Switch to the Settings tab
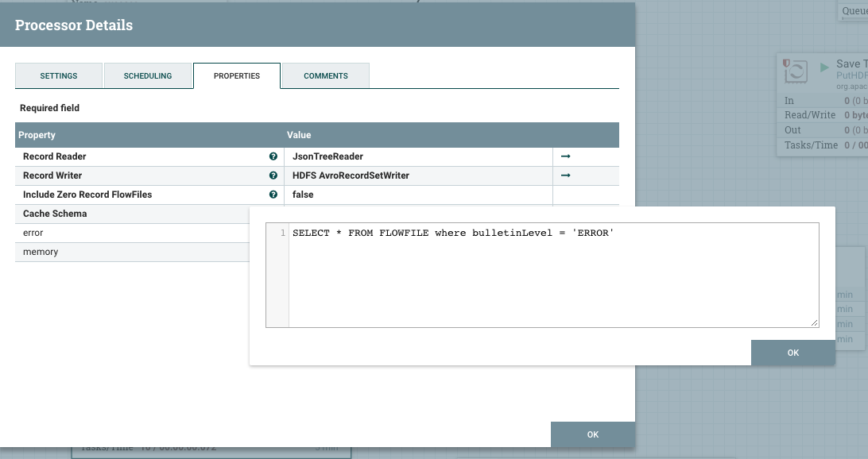 coord(59,75)
